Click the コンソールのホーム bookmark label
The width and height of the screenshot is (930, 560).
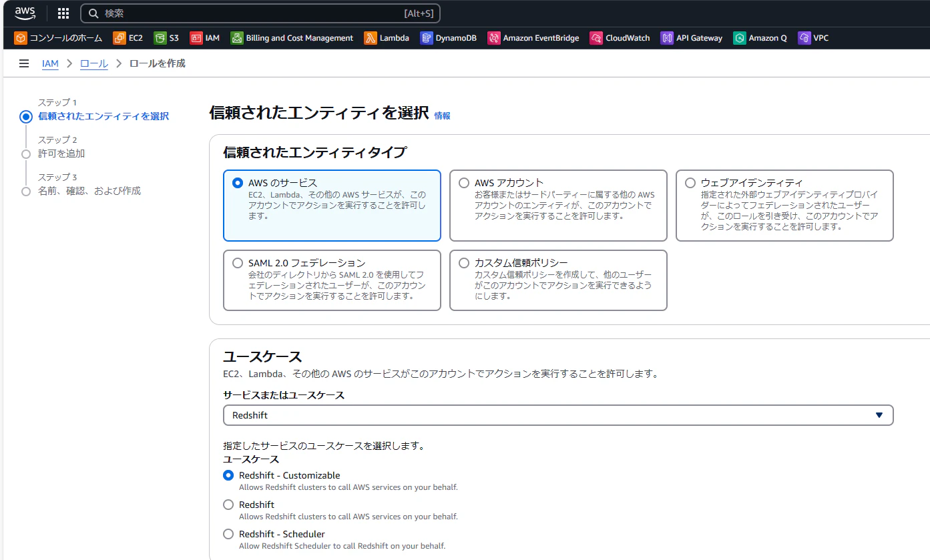[x=66, y=38]
